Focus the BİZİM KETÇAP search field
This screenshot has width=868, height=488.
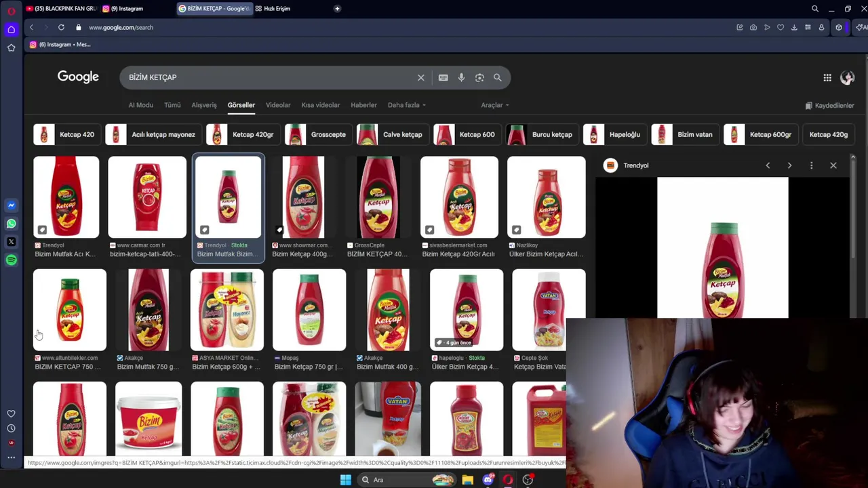(x=271, y=77)
